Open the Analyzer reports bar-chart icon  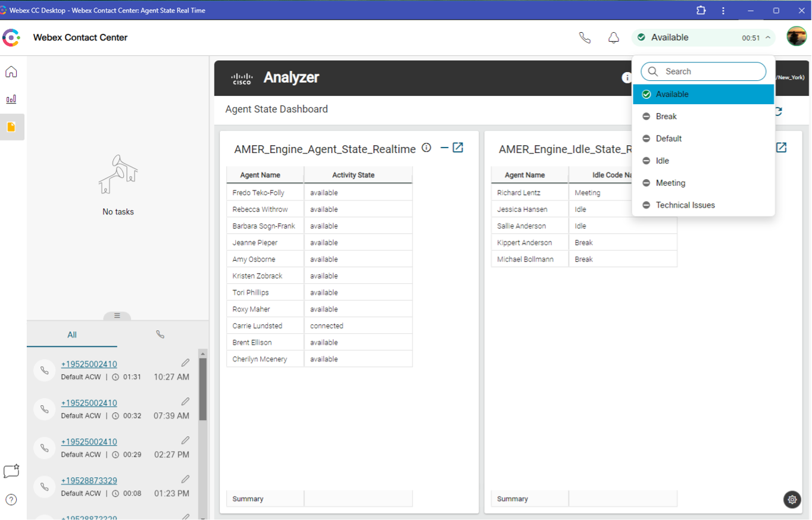tap(11, 99)
